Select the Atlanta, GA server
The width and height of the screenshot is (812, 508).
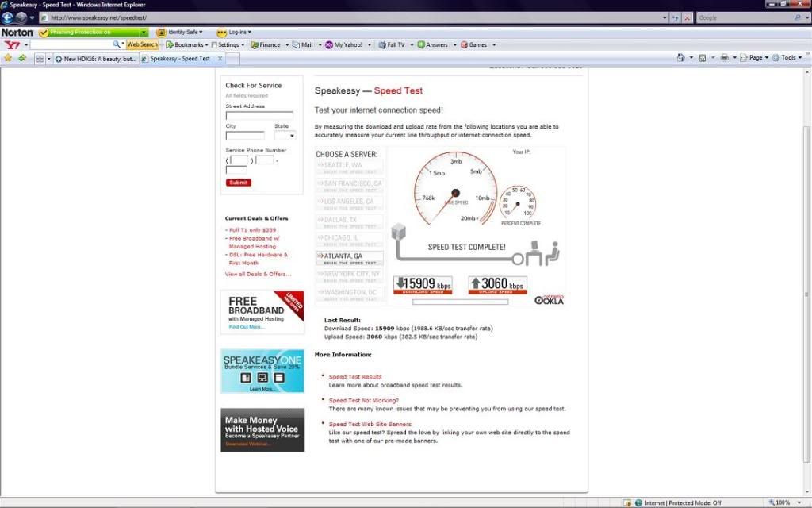350,258
